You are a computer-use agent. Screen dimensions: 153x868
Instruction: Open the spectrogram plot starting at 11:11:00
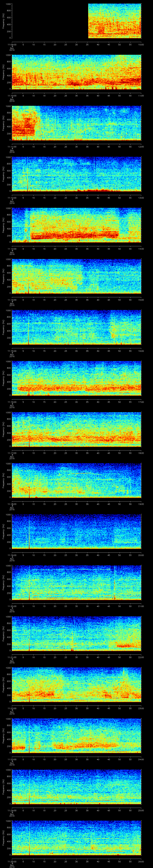[76, 123]
